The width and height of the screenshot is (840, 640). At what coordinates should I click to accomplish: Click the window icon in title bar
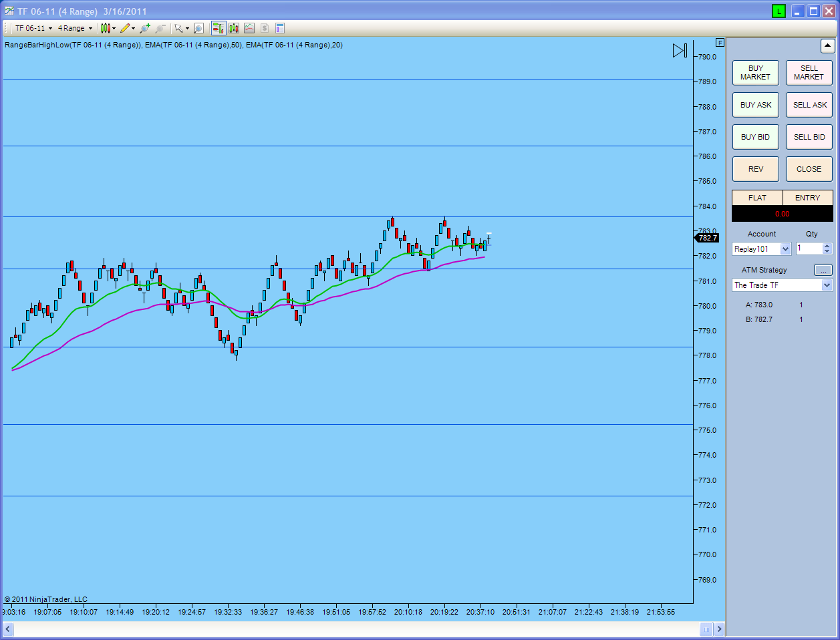(x=9, y=11)
